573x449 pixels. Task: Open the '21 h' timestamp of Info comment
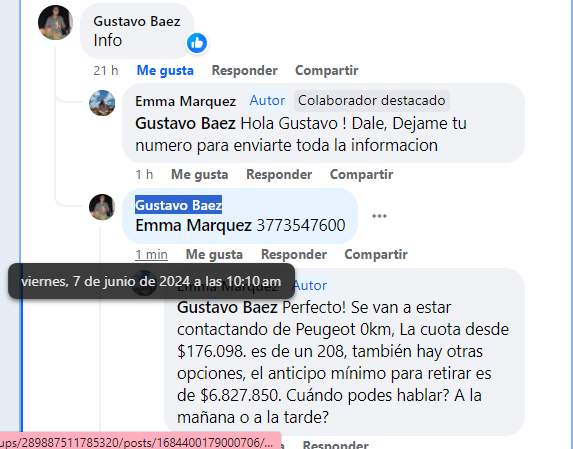point(106,70)
